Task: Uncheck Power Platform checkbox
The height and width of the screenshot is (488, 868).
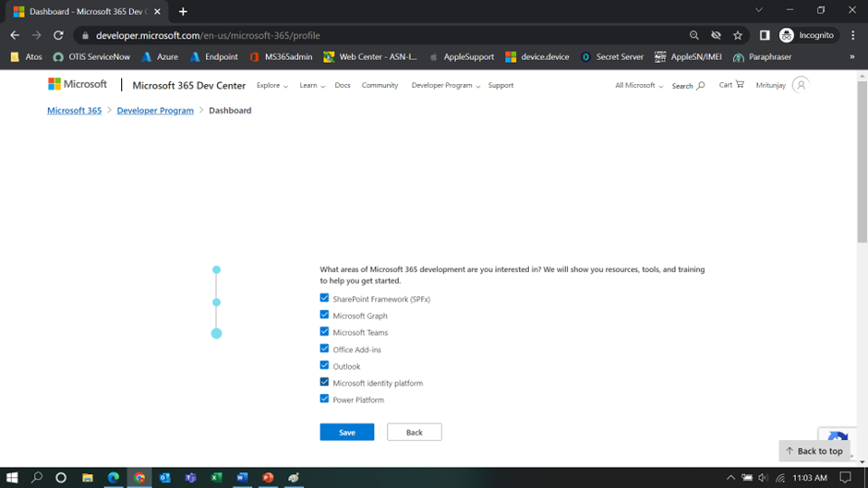Action: tap(324, 399)
